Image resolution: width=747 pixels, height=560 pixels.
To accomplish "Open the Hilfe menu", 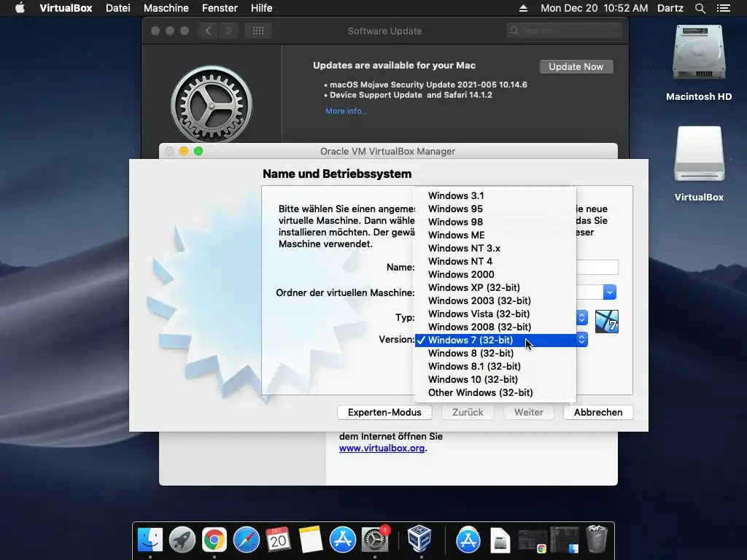I will click(262, 8).
